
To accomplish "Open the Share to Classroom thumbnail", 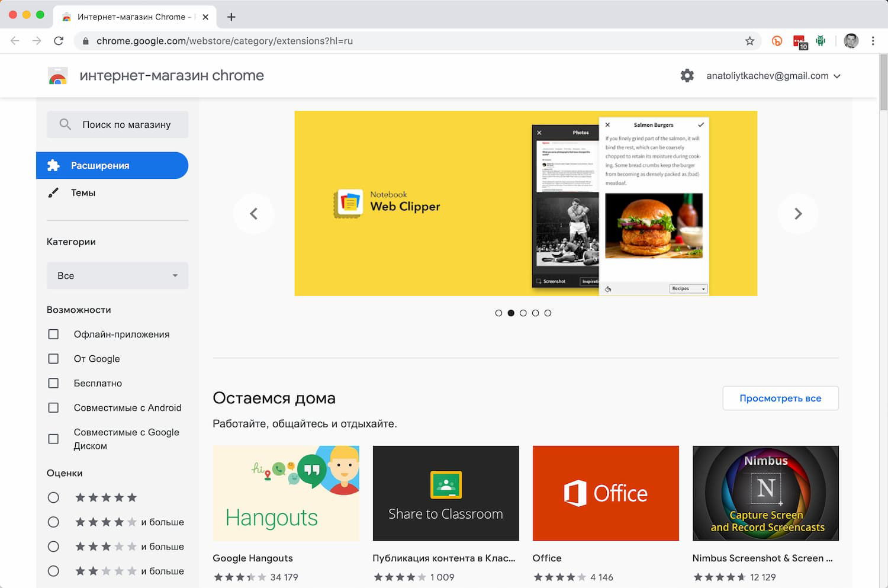I will [446, 493].
